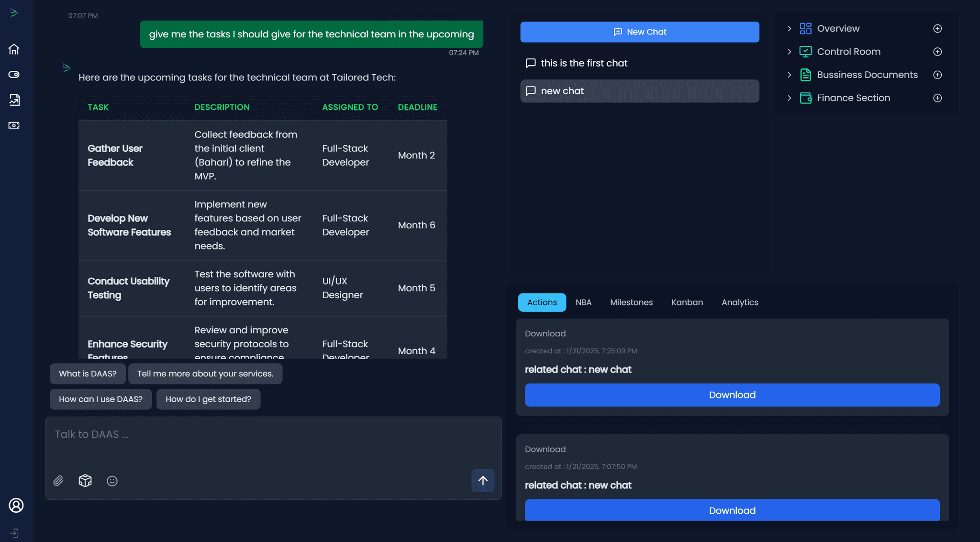Expand the Overview section chevron
Screen dimensions: 980x542
tap(789, 28)
